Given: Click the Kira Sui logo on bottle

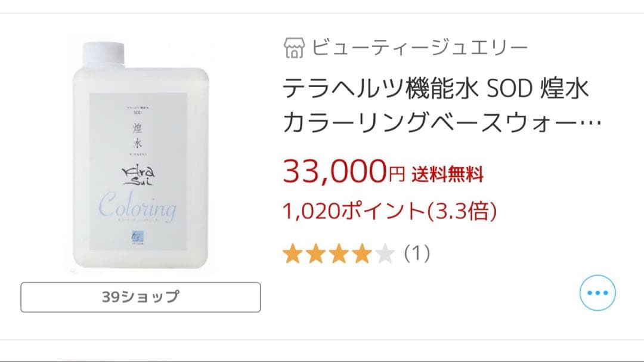Looking at the screenshot, I should coord(138,175).
